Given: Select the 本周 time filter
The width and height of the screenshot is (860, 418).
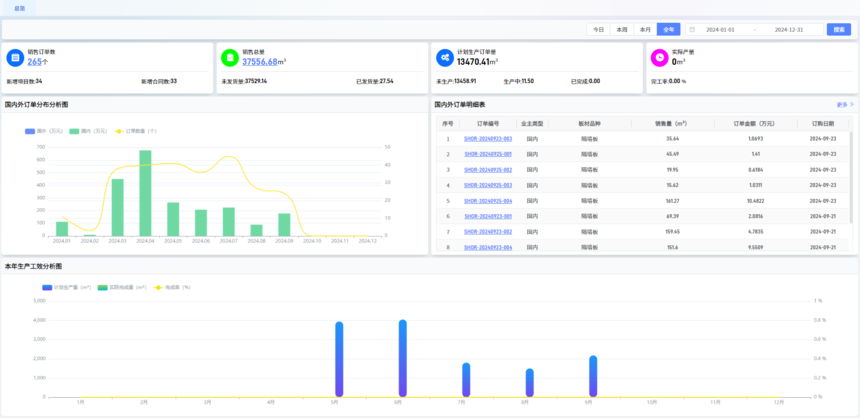Looking at the screenshot, I should pyautogui.click(x=621, y=30).
